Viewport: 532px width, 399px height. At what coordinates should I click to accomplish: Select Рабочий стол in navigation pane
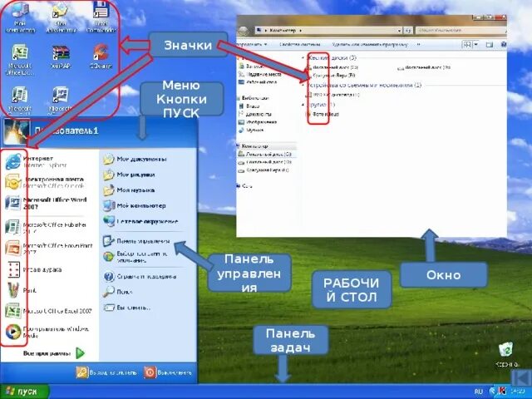[258, 82]
